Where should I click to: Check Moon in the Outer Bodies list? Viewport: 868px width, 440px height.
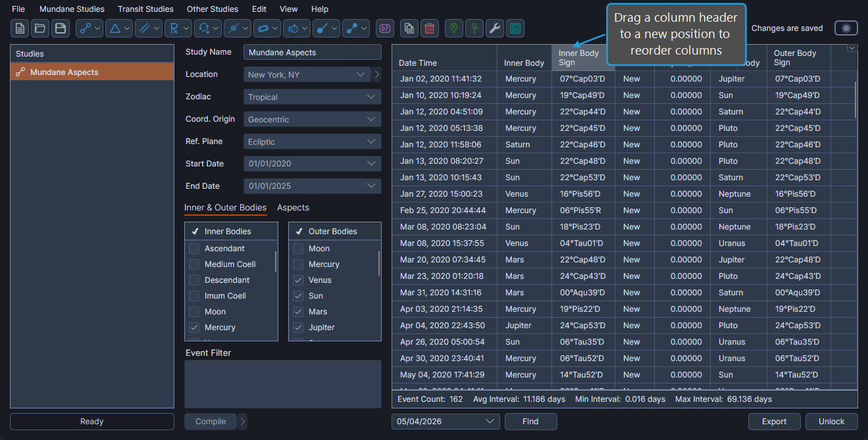coord(298,249)
